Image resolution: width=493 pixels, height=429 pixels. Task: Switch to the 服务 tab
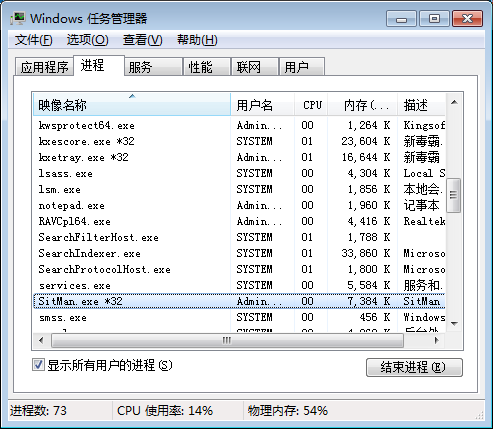tap(154, 67)
